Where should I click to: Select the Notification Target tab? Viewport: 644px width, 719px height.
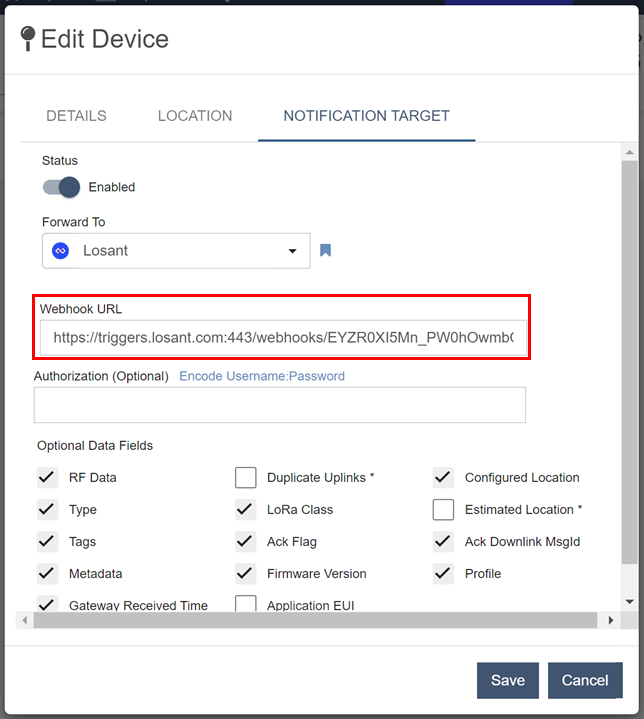[366, 116]
